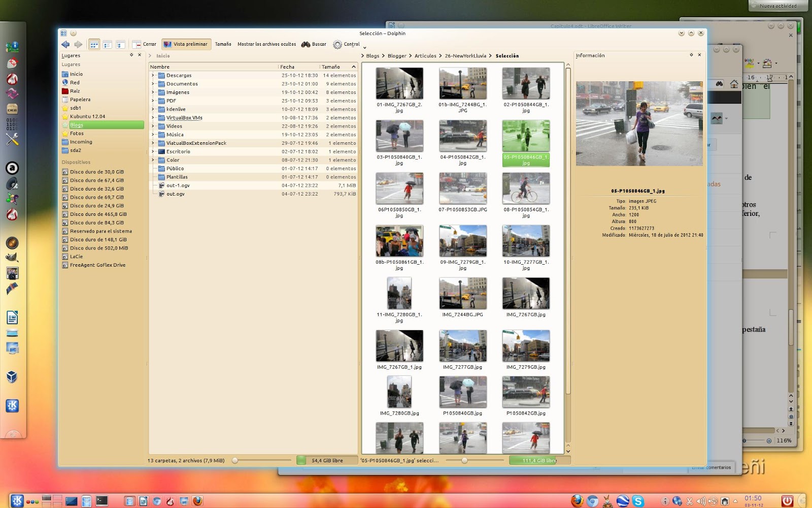Expand the VirtualBox VMs folder
Screen dimensions: 812x508
[x=153, y=118]
